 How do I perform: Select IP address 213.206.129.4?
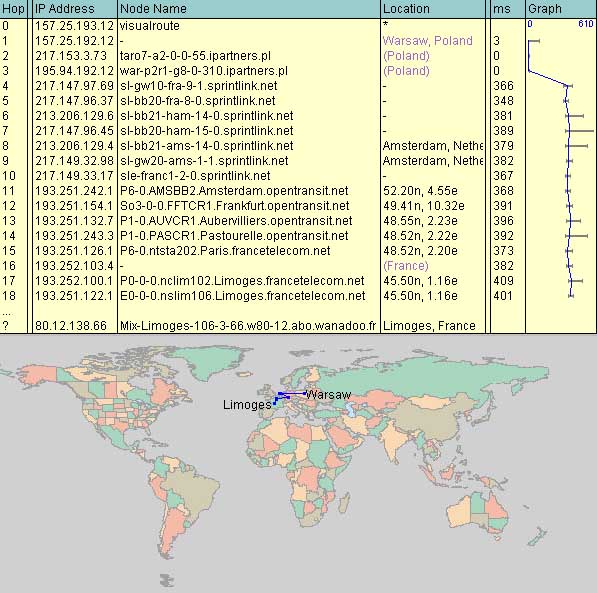(74, 146)
